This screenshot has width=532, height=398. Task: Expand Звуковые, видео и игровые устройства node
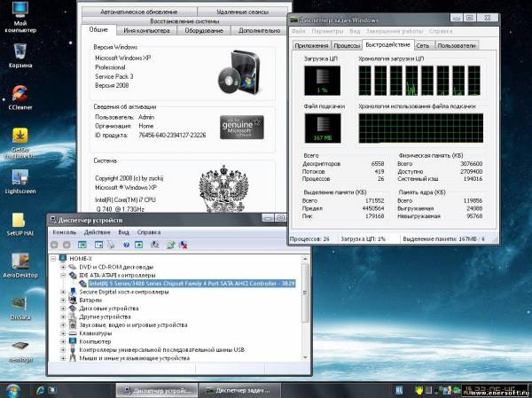(x=63, y=324)
